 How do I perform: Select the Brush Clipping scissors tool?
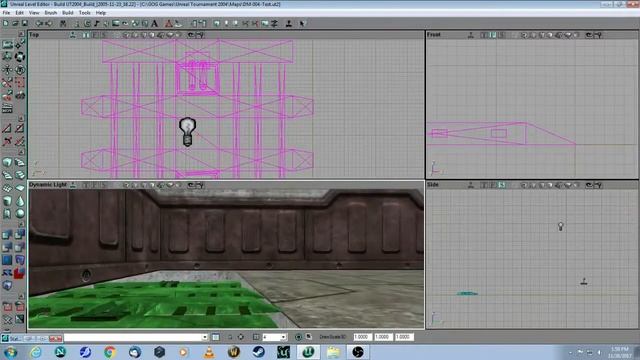pyautogui.click(x=7, y=82)
